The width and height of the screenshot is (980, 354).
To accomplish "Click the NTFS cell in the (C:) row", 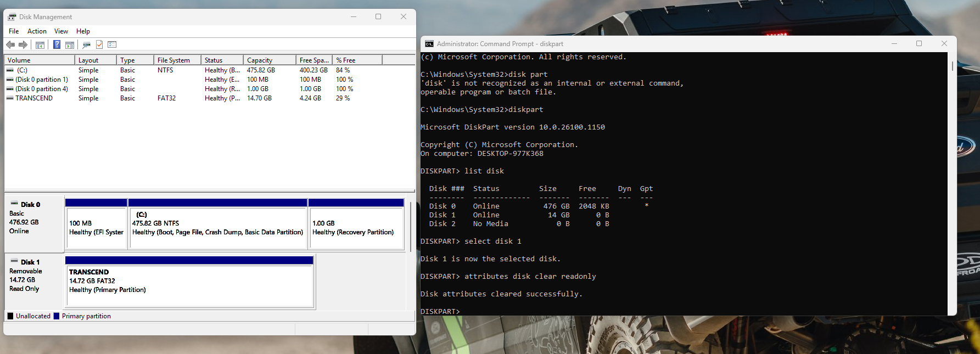I will click(x=165, y=70).
